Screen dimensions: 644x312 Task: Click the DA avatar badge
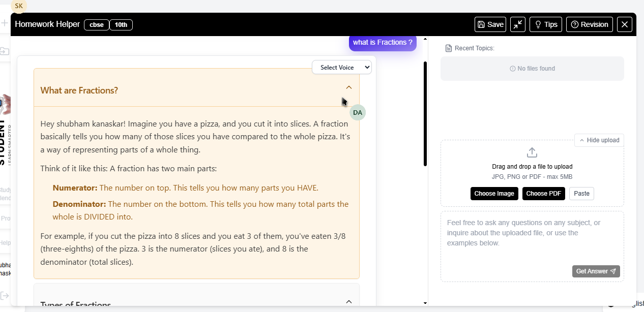[358, 112]
